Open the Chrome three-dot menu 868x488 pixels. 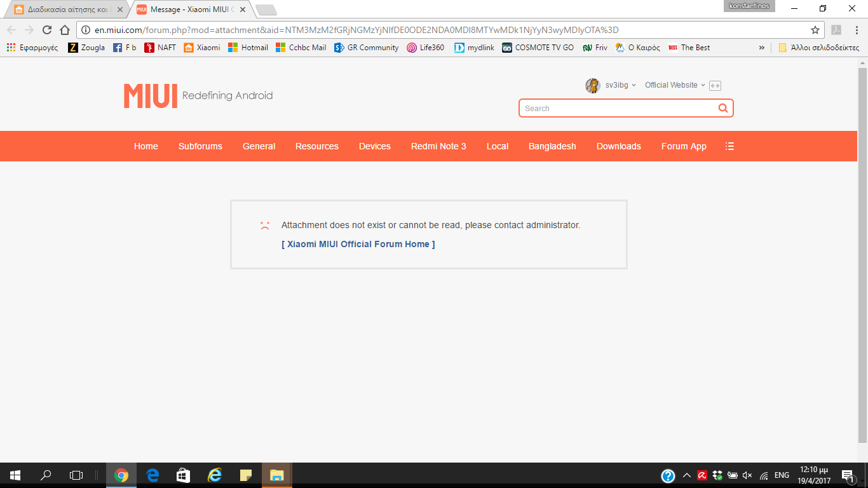pos(855,30)
